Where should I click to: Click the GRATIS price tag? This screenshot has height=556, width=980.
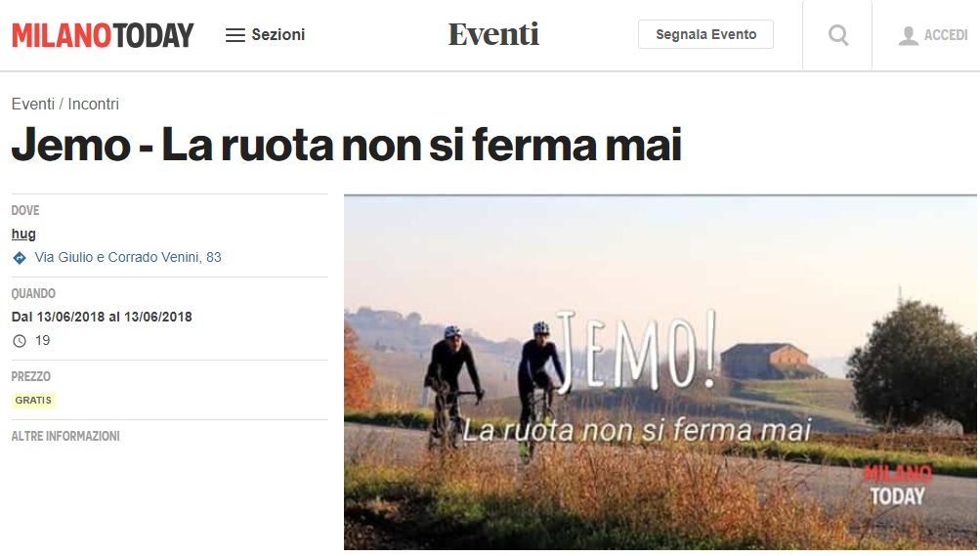click(x=33, y=401)
